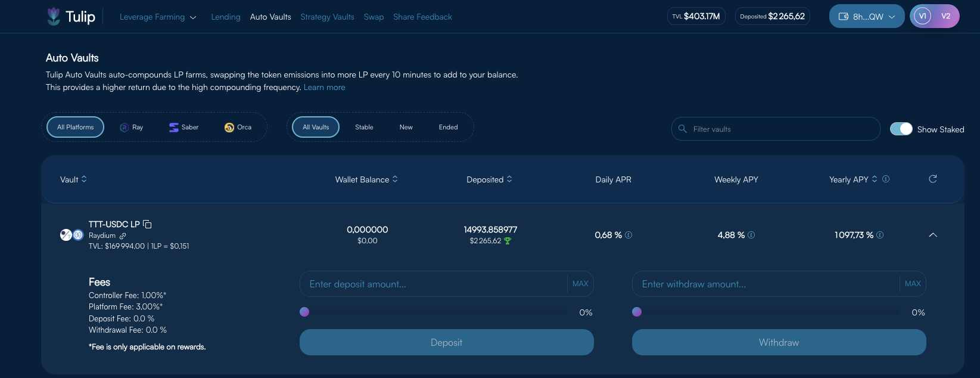Collapse the TTT-USDC LP vault row
Screen dimensions: 980x378
[x=933, y=235]
